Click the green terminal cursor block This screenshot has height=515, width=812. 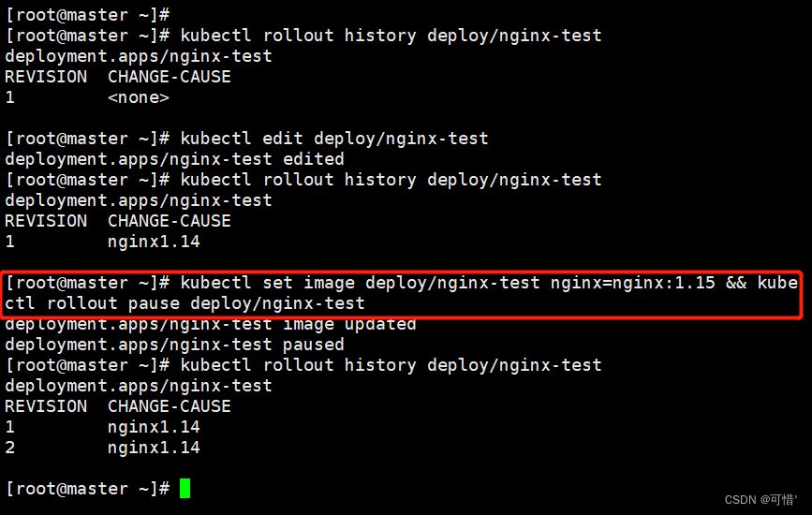[185, 488]
